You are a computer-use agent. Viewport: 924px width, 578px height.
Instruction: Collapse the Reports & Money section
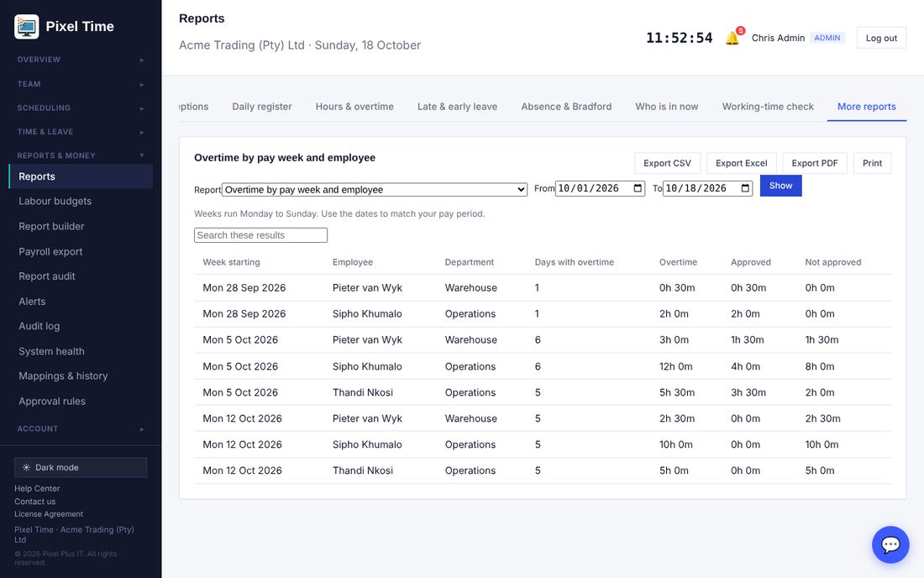click(x=81, y=155)
